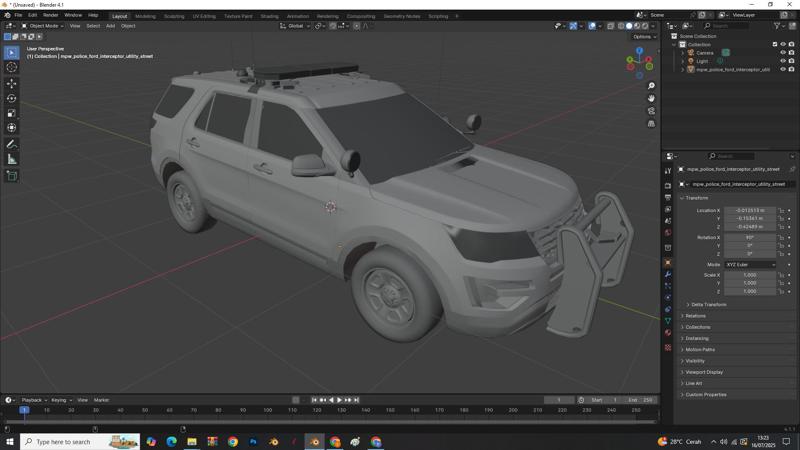This screenshot has height=450, width=800.
Task: Expand the Visibility panel
Action: pos(695,361)
